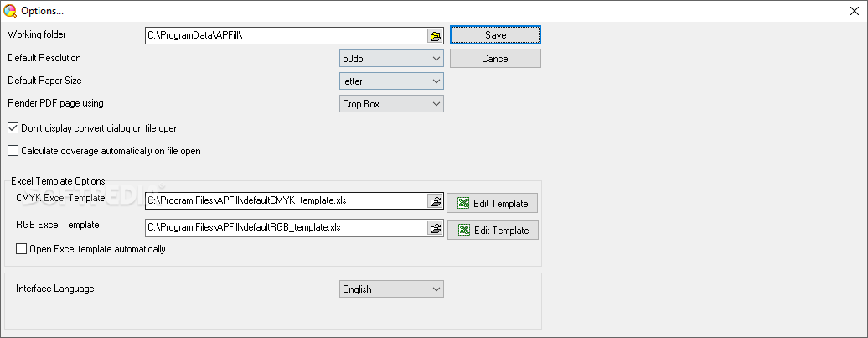Click the Excel Template Options group label
This screenshot has width=868, height=338.
(x=58, y=181)
